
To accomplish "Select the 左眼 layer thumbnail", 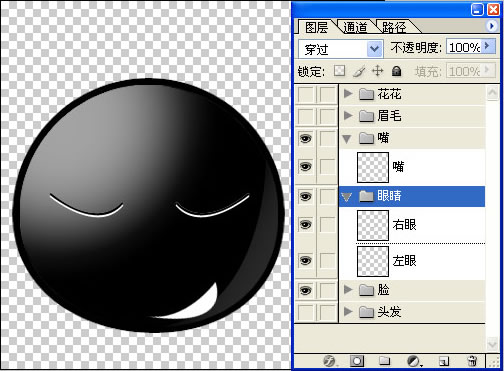I will (373, 261).
